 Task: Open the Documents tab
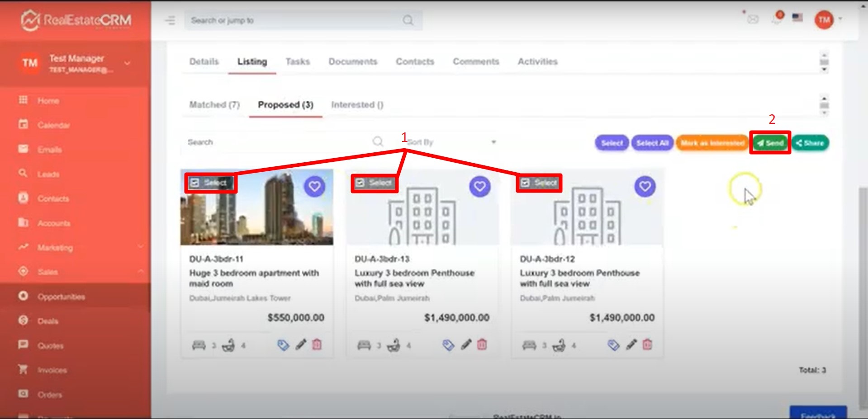(353, 61)
